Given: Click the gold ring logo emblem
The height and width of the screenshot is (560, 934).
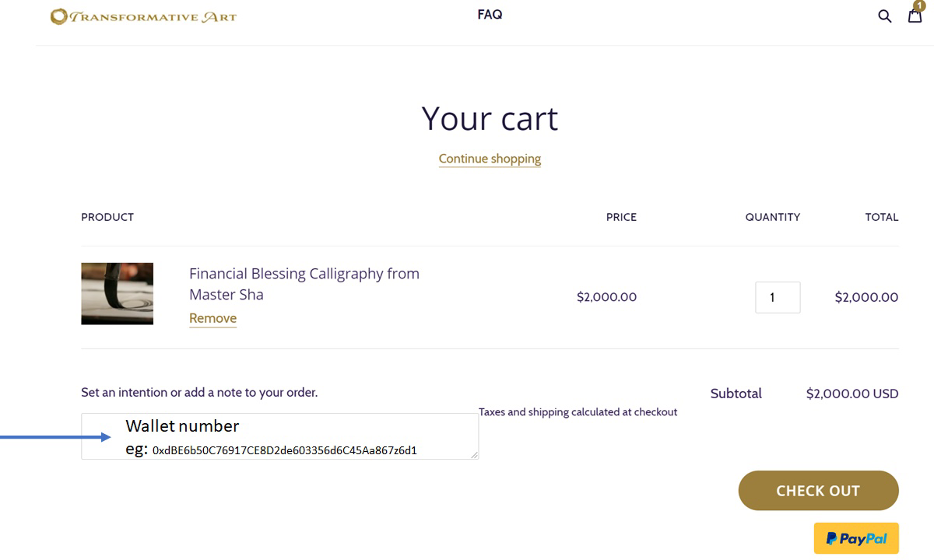Looking at the screenshot, I should point(59,16).
